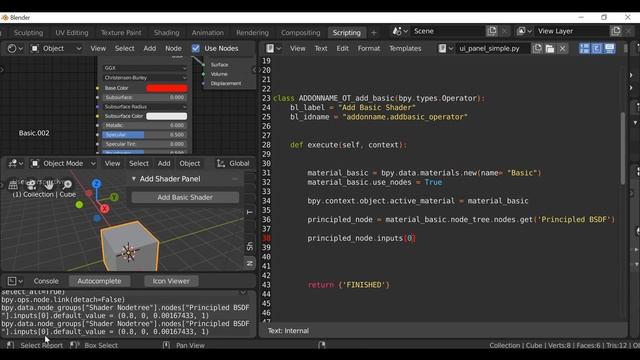Click the Y axis on navigation gizmo
Screen dimensions: 640x360
(x=114, y=197)
